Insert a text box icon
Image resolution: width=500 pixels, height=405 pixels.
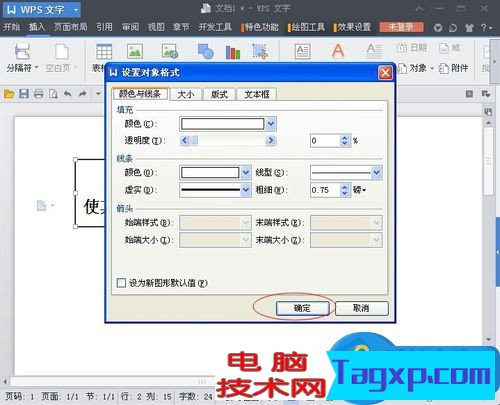[303, 52]
